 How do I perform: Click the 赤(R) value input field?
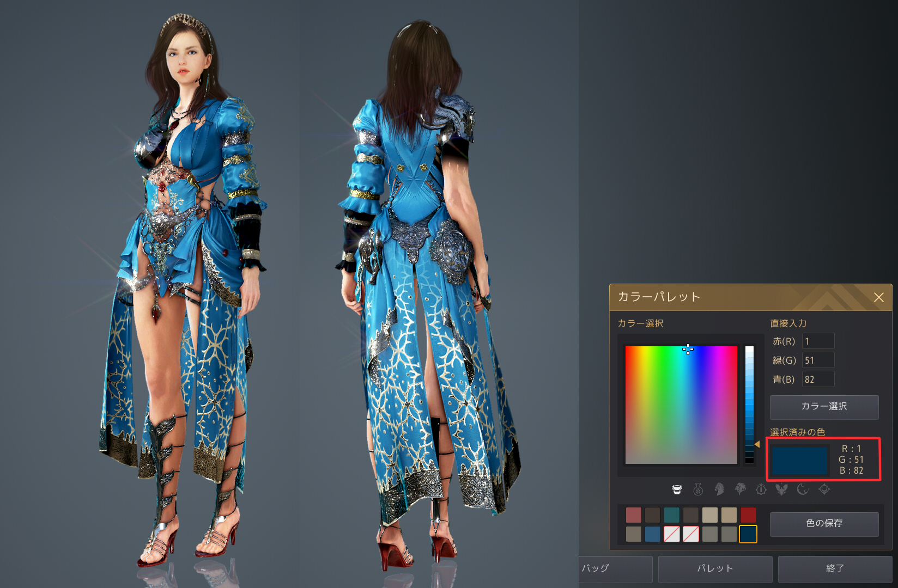tap(818, 341)
